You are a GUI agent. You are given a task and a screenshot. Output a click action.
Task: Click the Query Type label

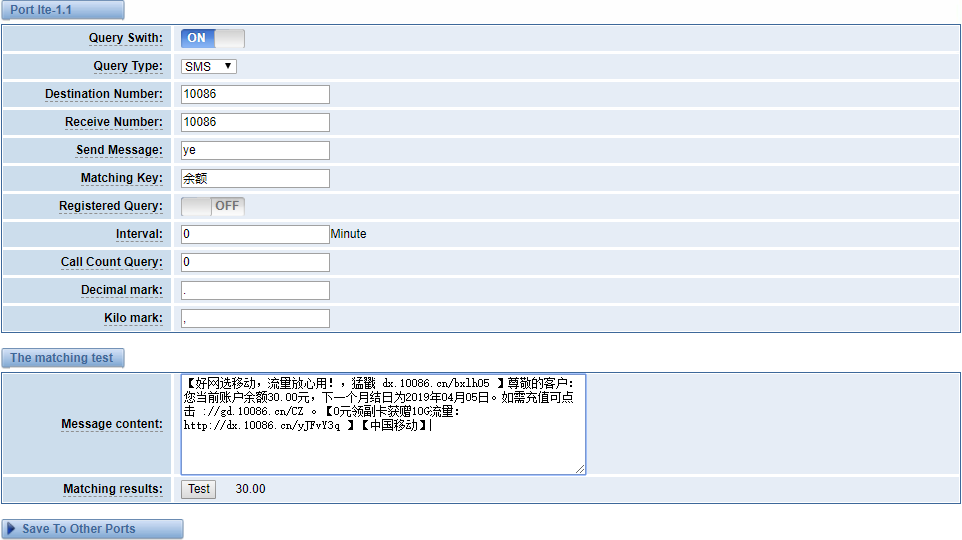pyautogui.click(x=128, y=66)
